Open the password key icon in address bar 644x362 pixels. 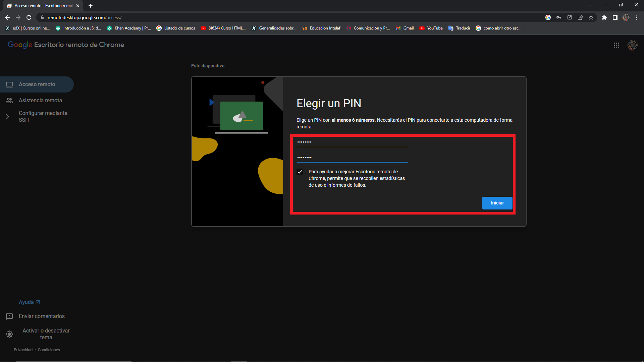[x=559, y=17]
